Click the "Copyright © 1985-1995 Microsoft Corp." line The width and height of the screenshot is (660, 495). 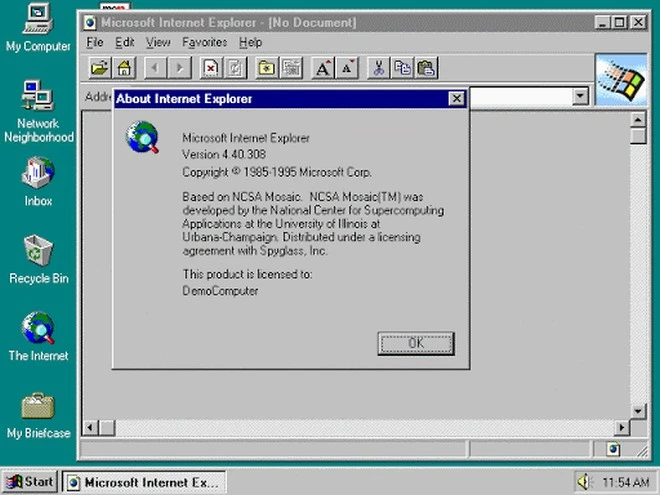[x=277, y=172]
